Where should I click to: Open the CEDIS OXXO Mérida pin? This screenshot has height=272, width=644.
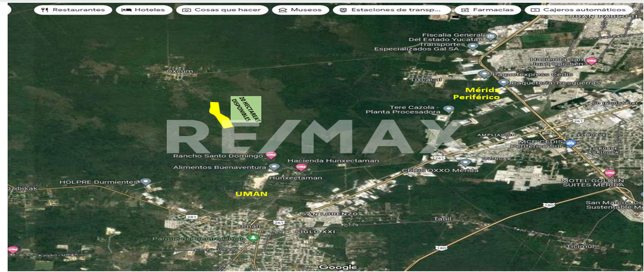465,163
